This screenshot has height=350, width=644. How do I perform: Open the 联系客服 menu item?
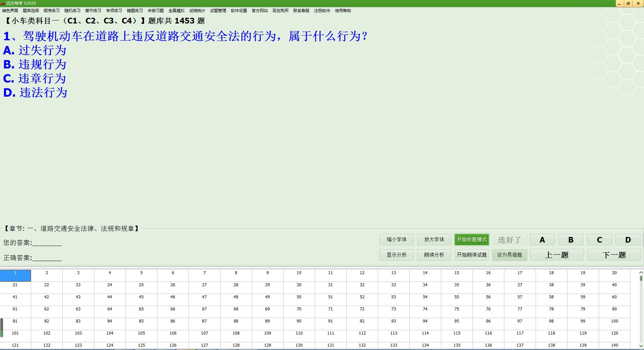(301, 11)
